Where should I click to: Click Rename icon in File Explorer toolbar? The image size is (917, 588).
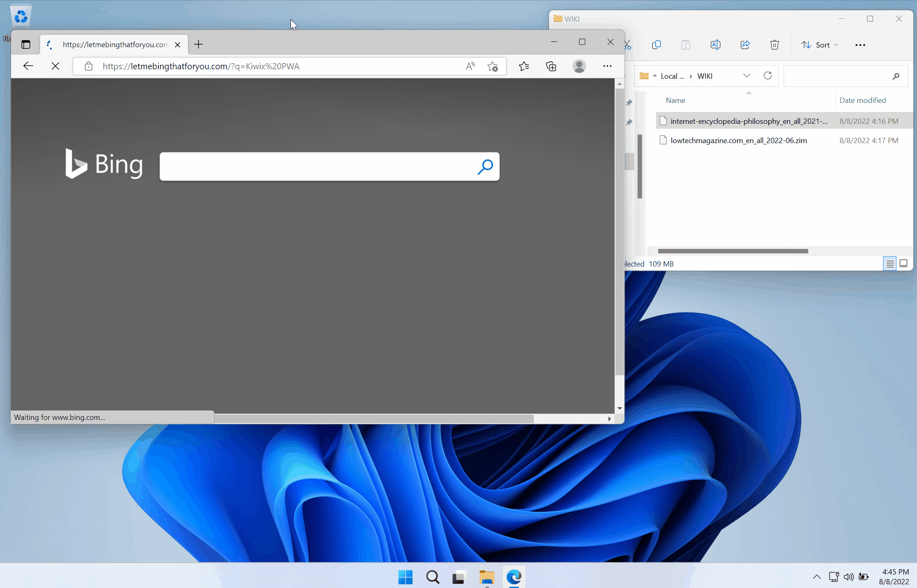coord(716,45)
